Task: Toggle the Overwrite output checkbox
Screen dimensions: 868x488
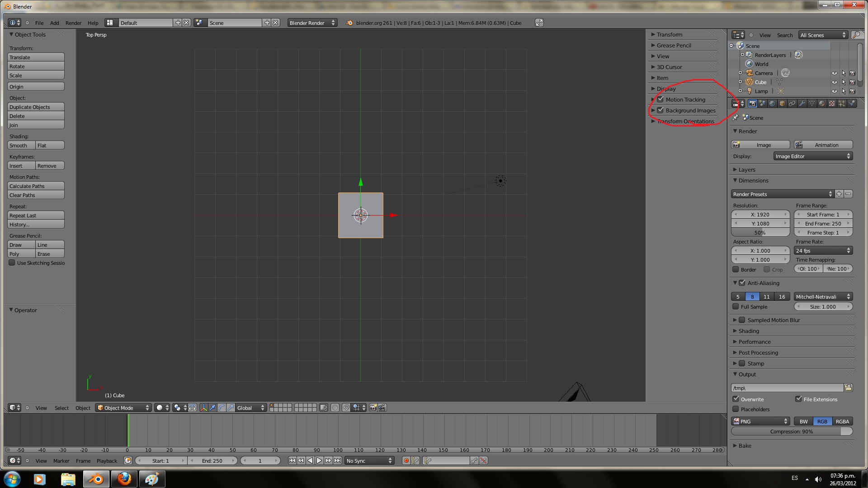Action: (736, 399)
